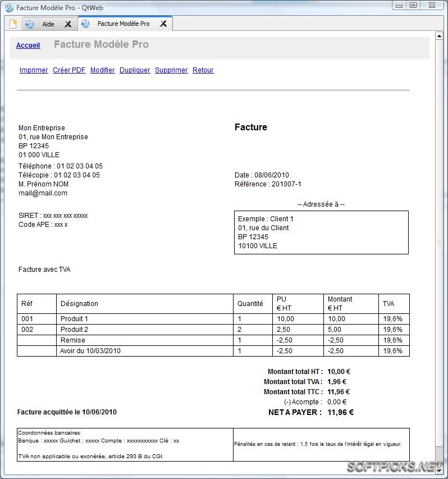Click globe icon on Facture Modèle Pro tab
448x479 pixels.
(x=85, y=24)
